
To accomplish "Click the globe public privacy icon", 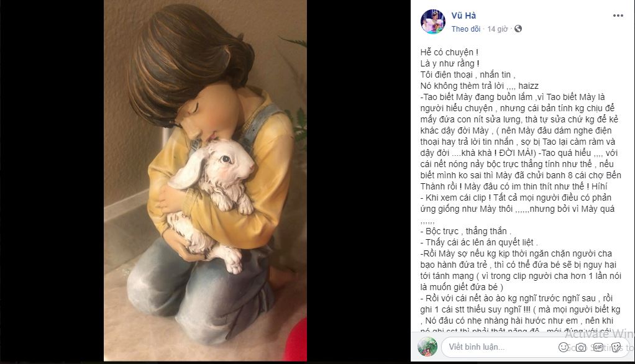I will (518, 29).
